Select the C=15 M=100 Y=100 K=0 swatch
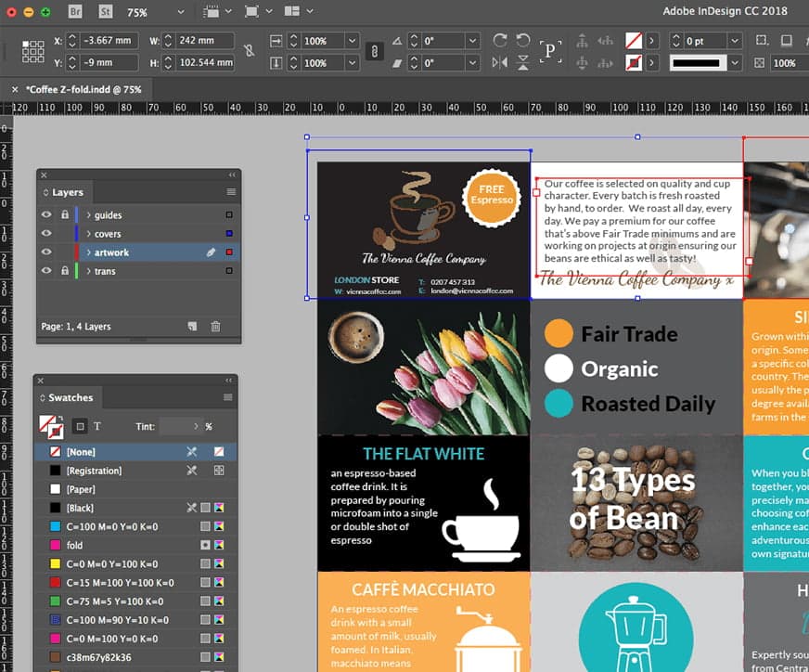Screen dimensions: 809x672 tap(135, 582)
